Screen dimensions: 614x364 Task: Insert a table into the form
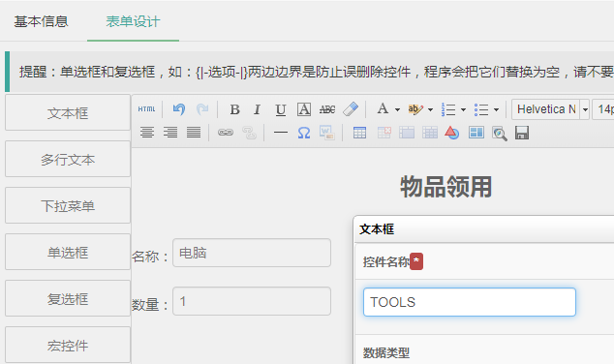click(x=359, y=133)
